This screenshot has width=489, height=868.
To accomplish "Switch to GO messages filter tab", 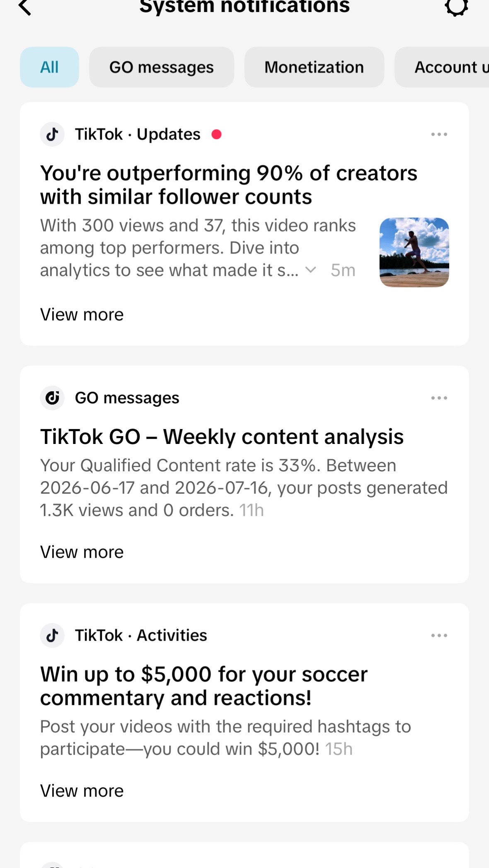I will pos(162,67).
